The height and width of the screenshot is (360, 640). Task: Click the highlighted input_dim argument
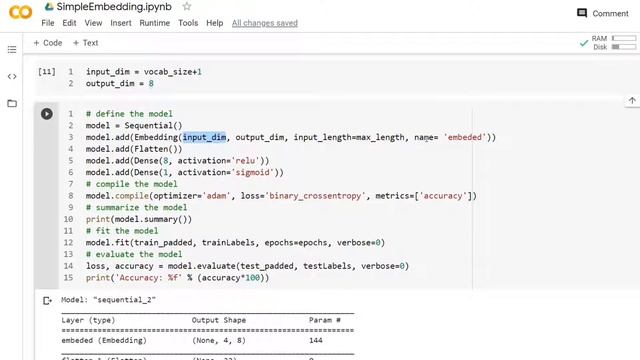[x=204, y=138]
